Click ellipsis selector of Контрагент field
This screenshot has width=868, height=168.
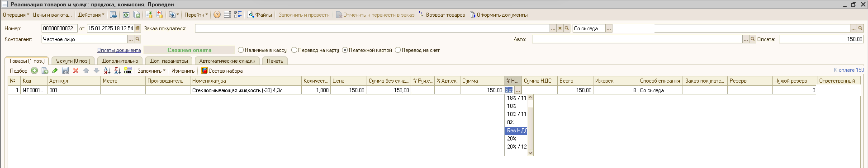point(131,39)
